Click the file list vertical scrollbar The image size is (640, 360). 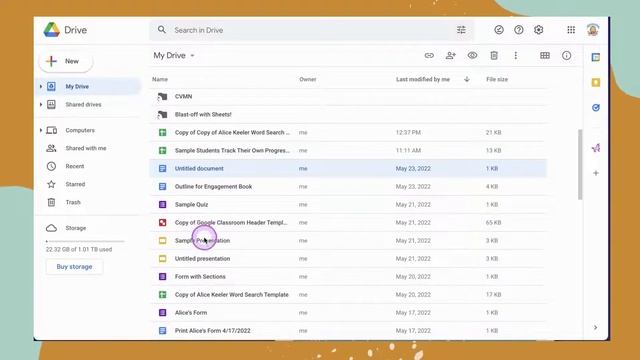pyautogui.click(x=580, y=164)
